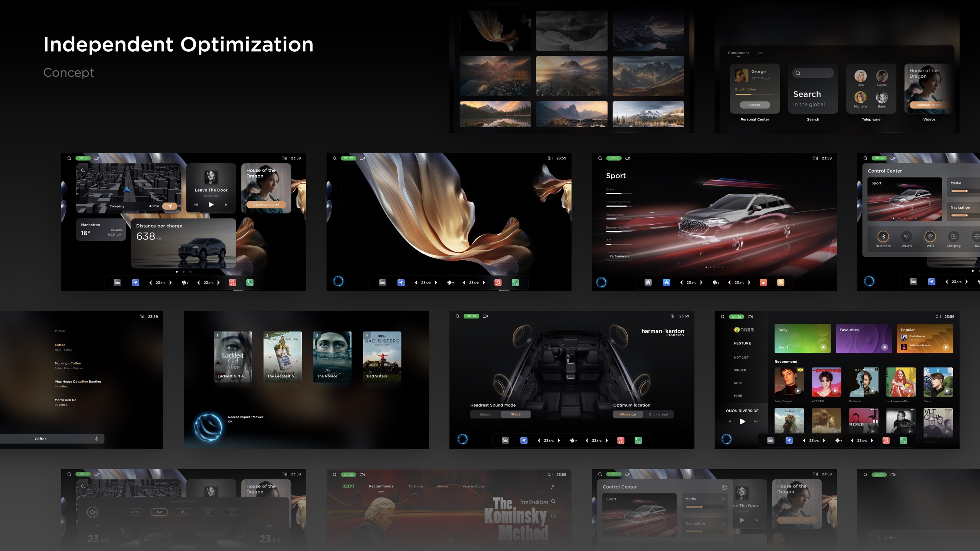The height and width of the screenshot is (551, 980).
Task: Decrease right temperature in home widgets screen dock
Action: tap(198, 283)
